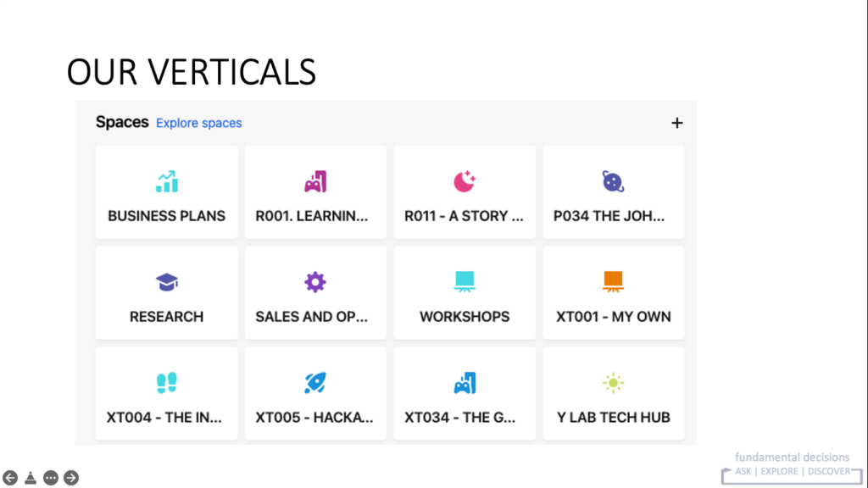Click the rocket icon for XT005 - HACKA
The image size is (868, 488).
(315, 383)
